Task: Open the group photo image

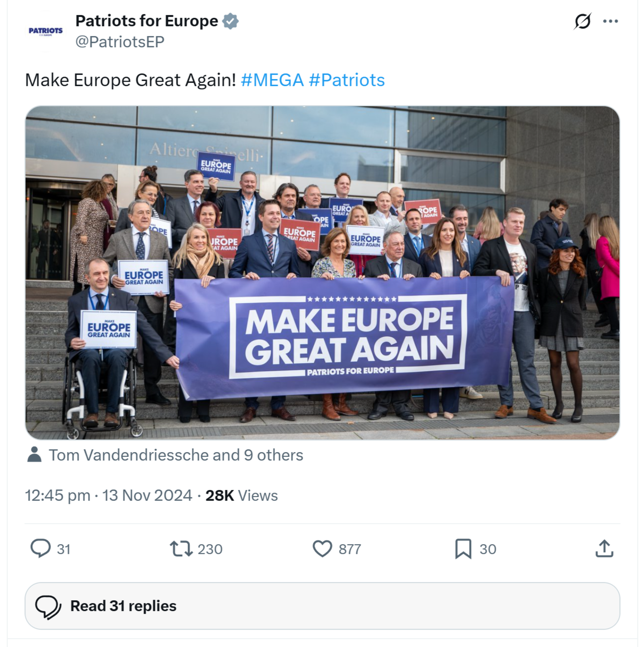Action: (x=322, y=273)
